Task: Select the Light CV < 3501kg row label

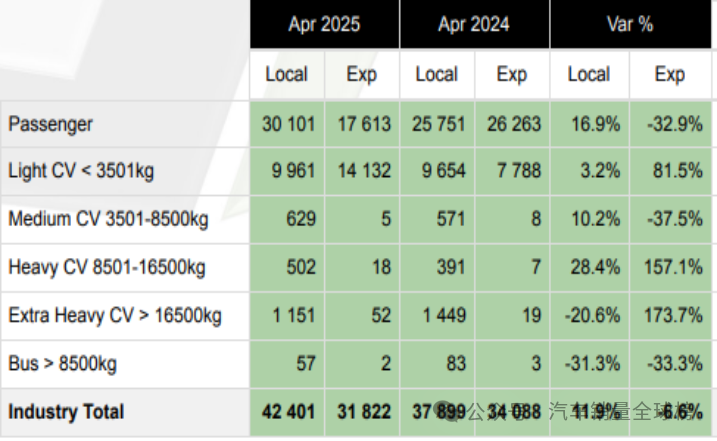Action: coord(81,171)
